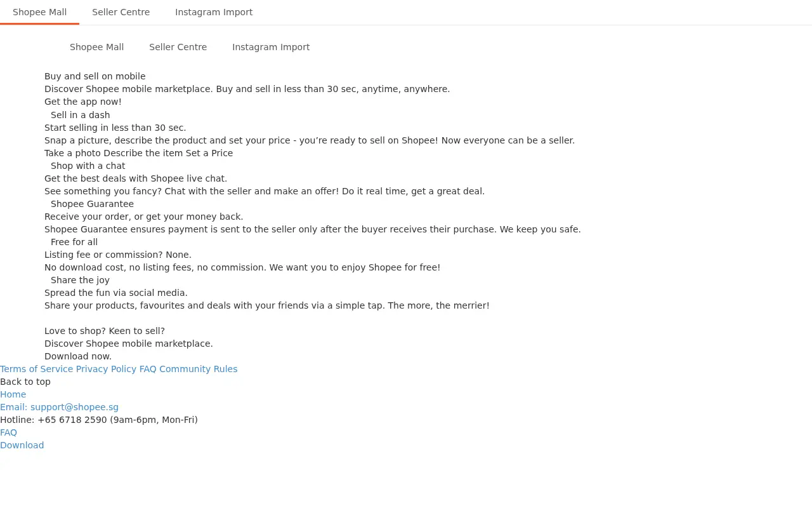Image resolution: width=812 pixels, height=508 pixels.
Task: Click the Download now text
Action: tap(78, 356)
